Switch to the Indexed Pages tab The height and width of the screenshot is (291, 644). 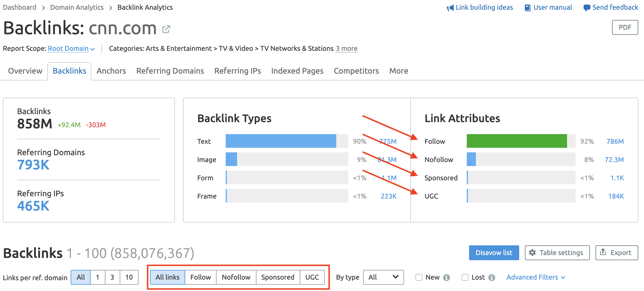coord(297,71)
